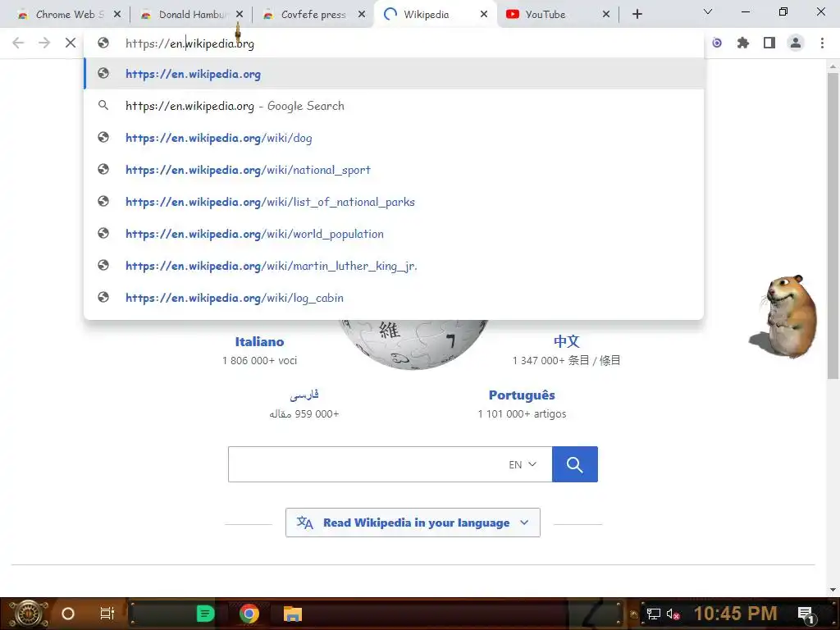This screenshot has height=630, width=840.
Task: Expand Read Wikipedia in your language
Action: coord(413,523)
